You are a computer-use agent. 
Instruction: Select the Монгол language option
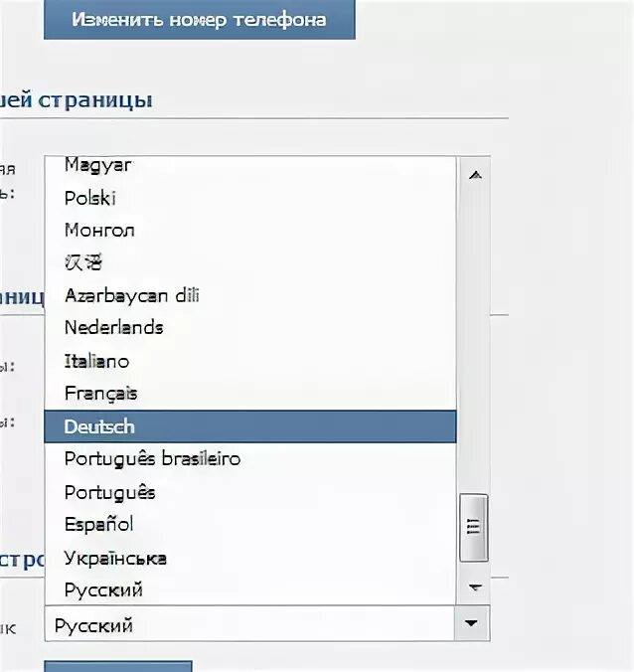point(250,231)
